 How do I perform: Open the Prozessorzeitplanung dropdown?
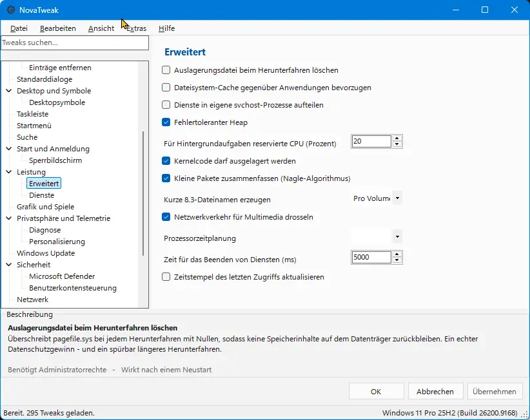click(x=397, y=236)
